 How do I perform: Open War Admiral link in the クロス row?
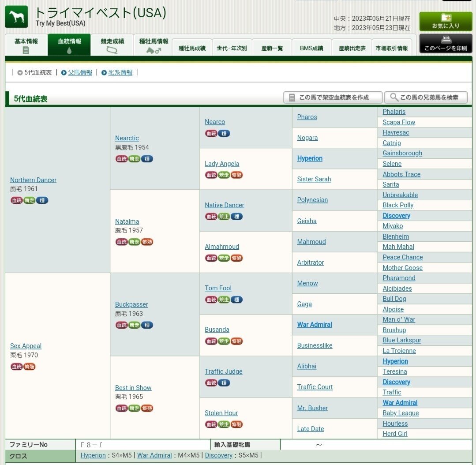point(154,455)
